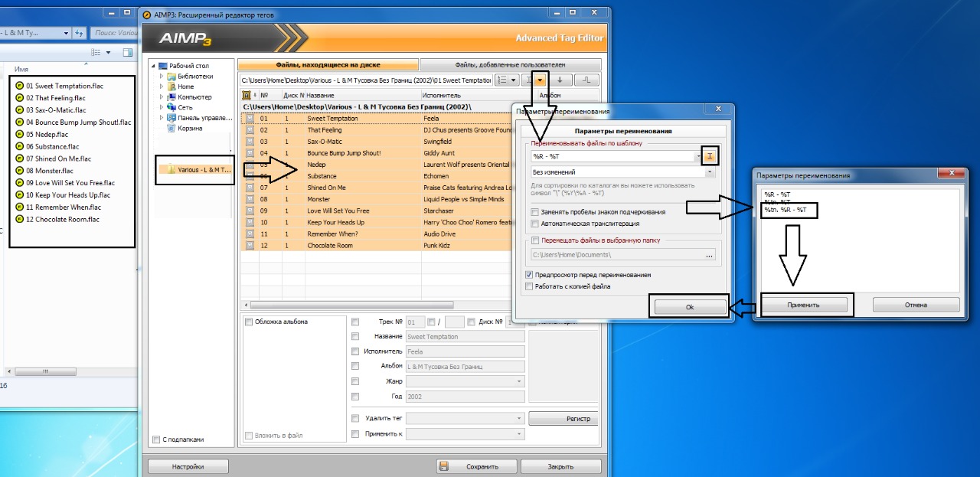Tick the Название field checkbox
Viewport: 980px width, 477px height.
pyautogui.click(x=355, y=337)
